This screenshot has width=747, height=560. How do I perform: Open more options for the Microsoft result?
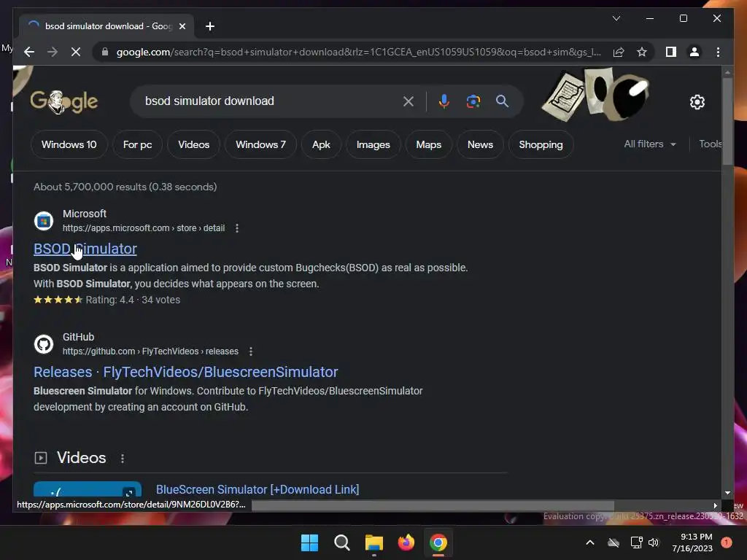(x=237, y=228)
